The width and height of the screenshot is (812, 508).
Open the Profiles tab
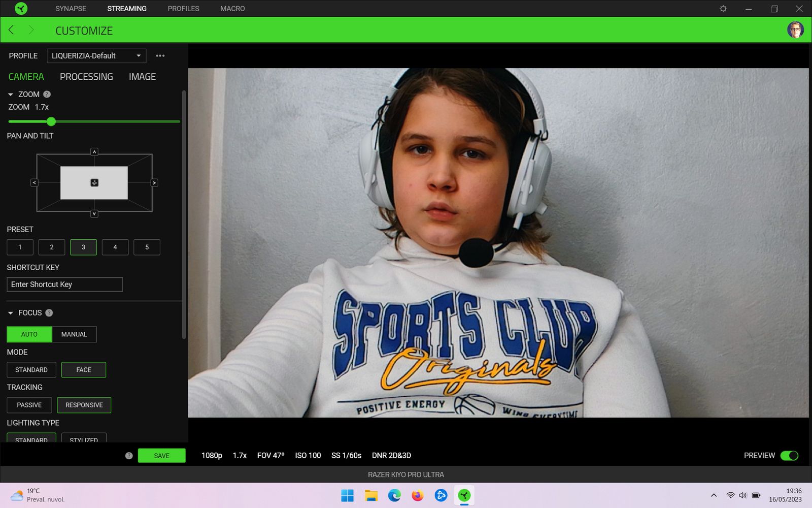183,9
